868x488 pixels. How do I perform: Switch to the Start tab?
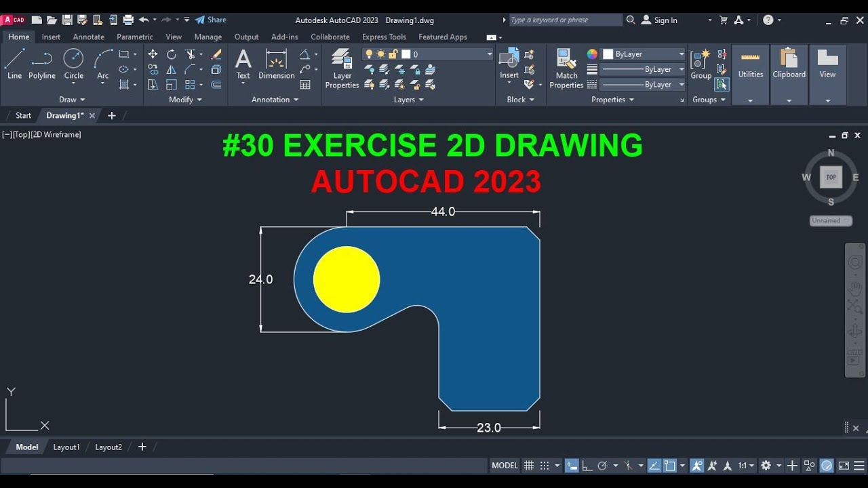point(23,115)
